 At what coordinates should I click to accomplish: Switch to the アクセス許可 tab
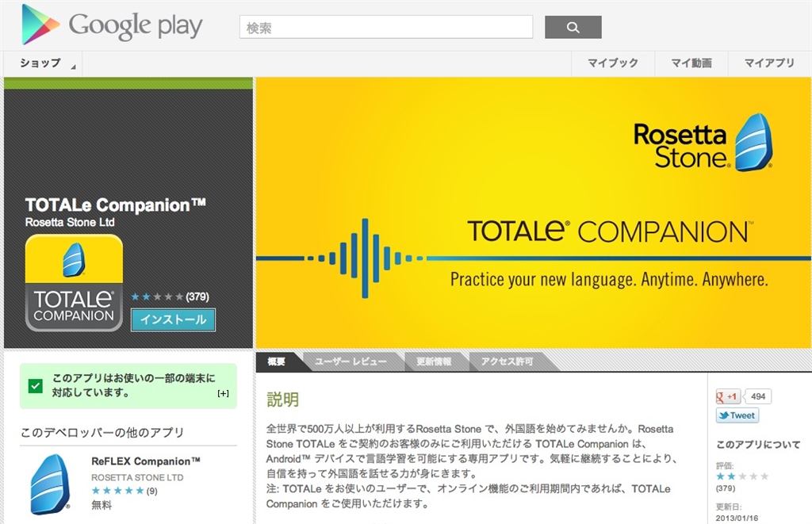click(507, 361)
